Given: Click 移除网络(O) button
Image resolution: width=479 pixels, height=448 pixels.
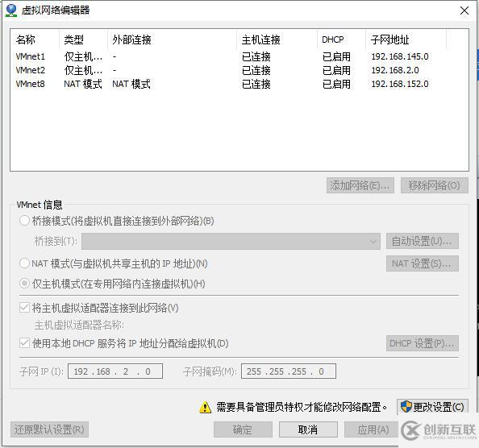Looking at the screenshot, I should (435, 185).
